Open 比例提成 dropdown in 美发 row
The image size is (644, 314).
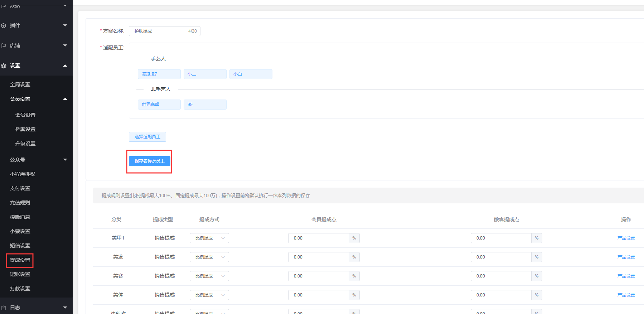point(209,257)
